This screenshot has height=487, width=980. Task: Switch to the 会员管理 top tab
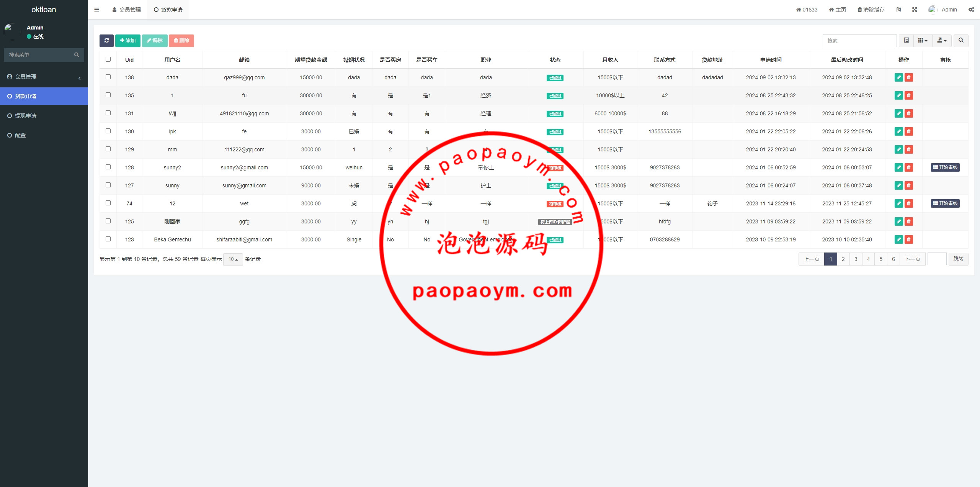click(x=127, y=10)
